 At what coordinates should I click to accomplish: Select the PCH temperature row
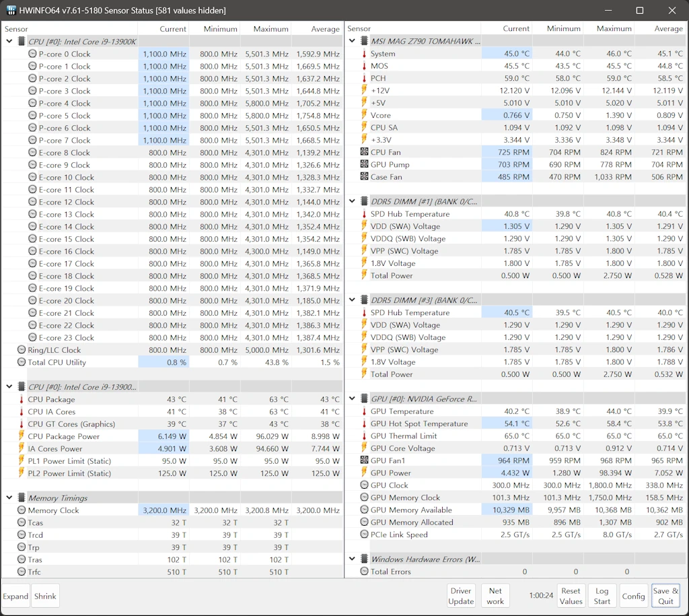(x=515, y=78)
